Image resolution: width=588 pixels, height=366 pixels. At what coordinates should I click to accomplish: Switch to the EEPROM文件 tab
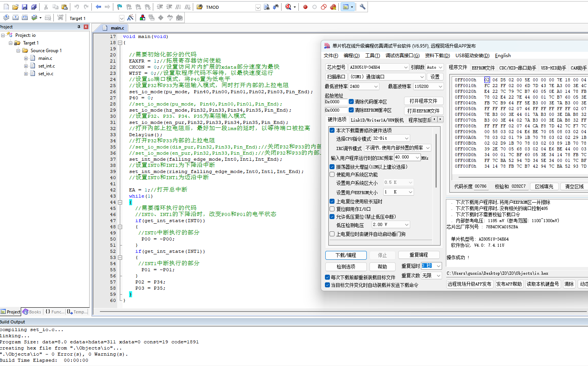(x=483, y=68)
